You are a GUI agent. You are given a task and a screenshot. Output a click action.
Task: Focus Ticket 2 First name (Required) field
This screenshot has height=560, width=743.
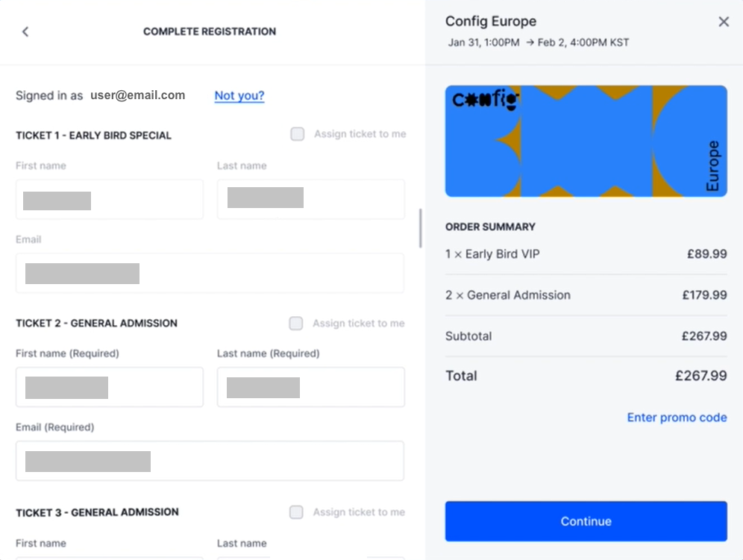[110, 386]
